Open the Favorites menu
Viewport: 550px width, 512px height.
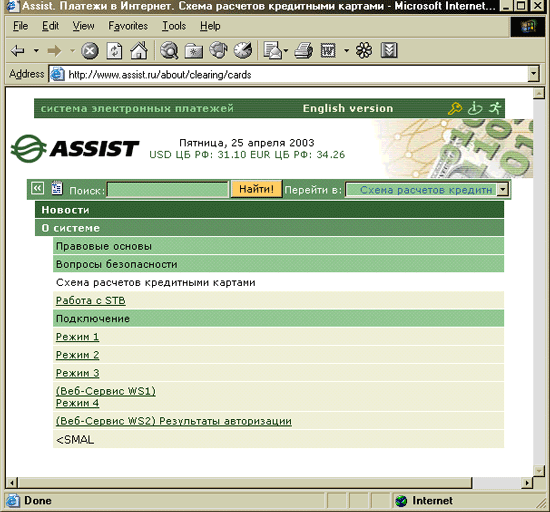(128, 26)
